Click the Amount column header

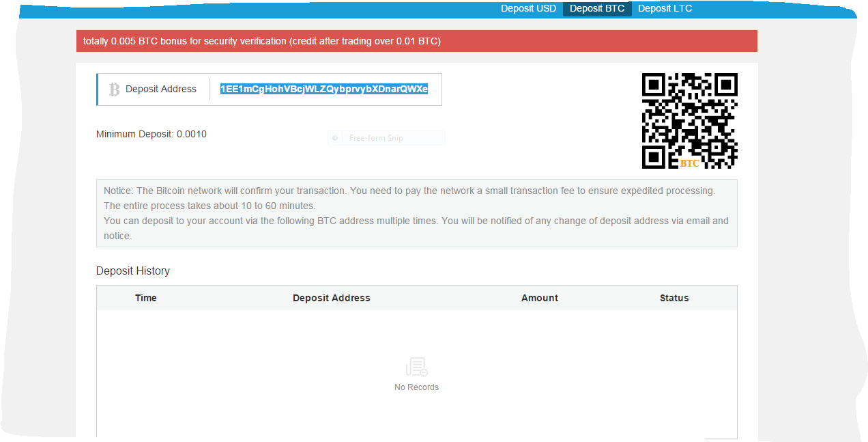540,298
